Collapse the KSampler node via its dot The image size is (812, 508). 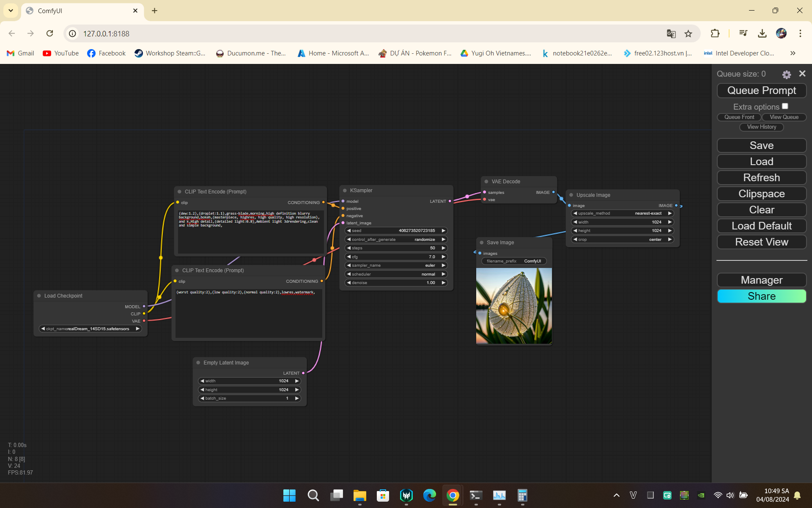(x=345, y=190)
